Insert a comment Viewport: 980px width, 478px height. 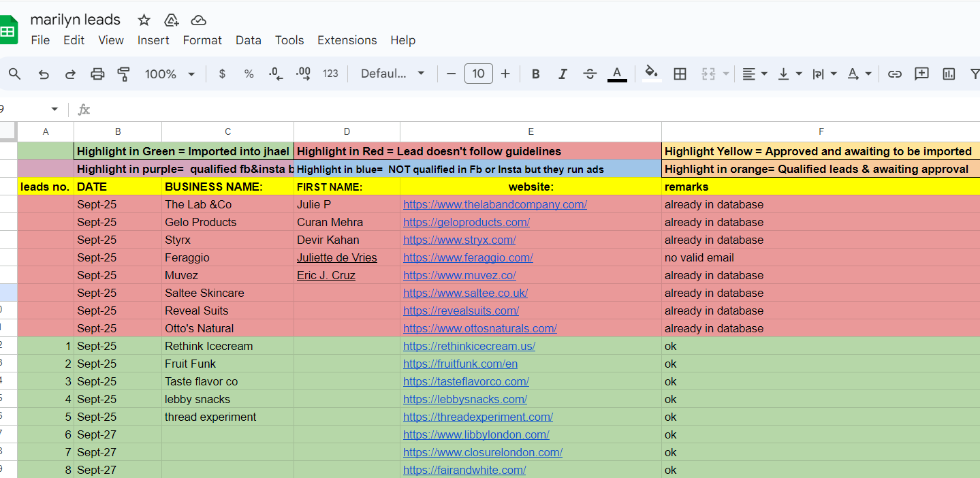click(921, 74)
